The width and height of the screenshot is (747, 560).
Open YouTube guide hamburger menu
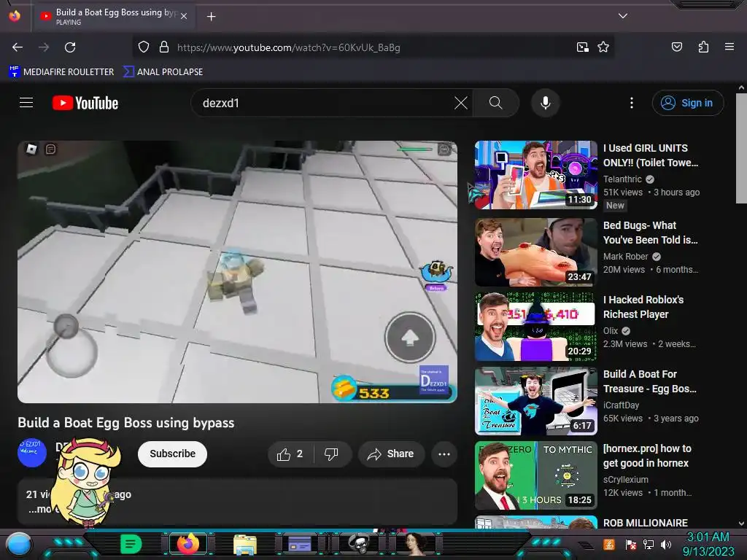pos(26,102)
